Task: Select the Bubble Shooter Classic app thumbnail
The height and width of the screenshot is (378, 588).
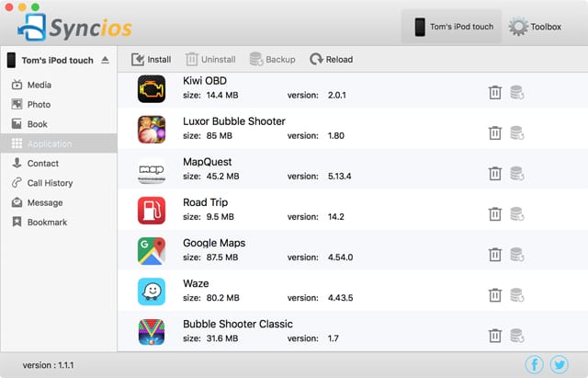Action: coord(151,332)
